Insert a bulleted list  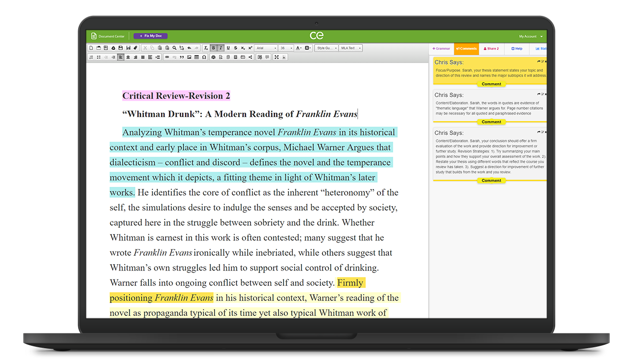tap(98, 57)
